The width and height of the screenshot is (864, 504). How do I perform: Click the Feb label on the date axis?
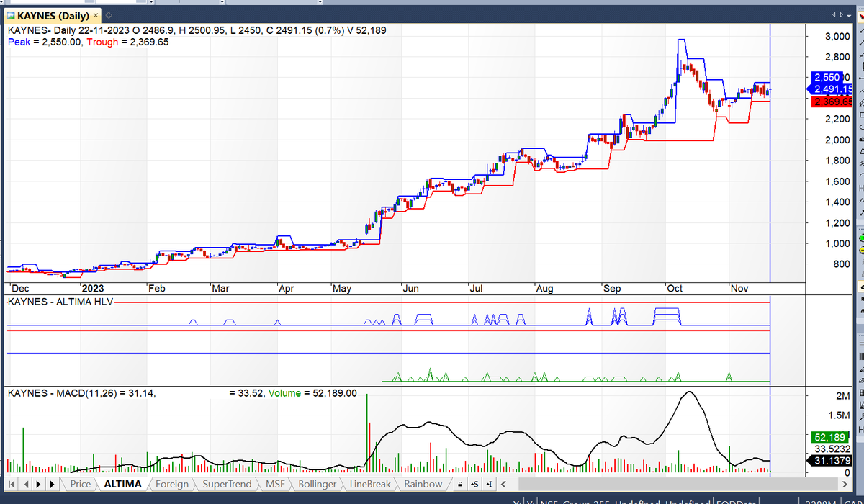(157, 289)
